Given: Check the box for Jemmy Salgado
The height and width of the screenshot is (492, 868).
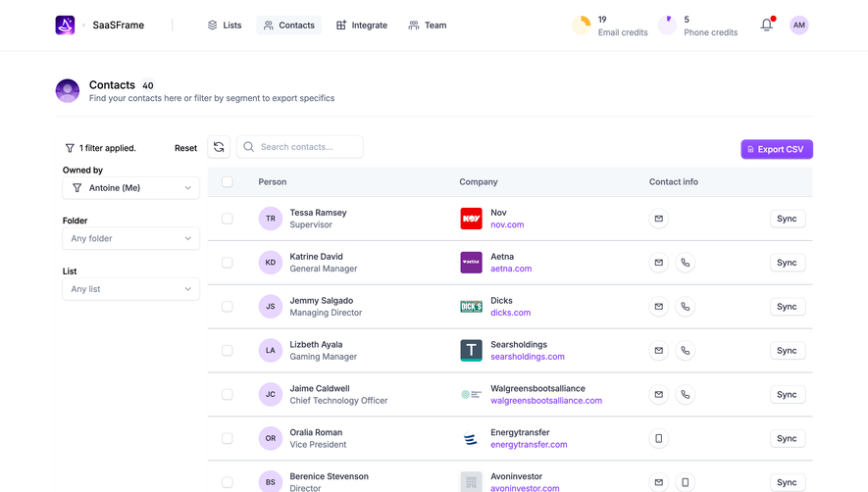Looking at the screenshot, I should tap(227, 306).
